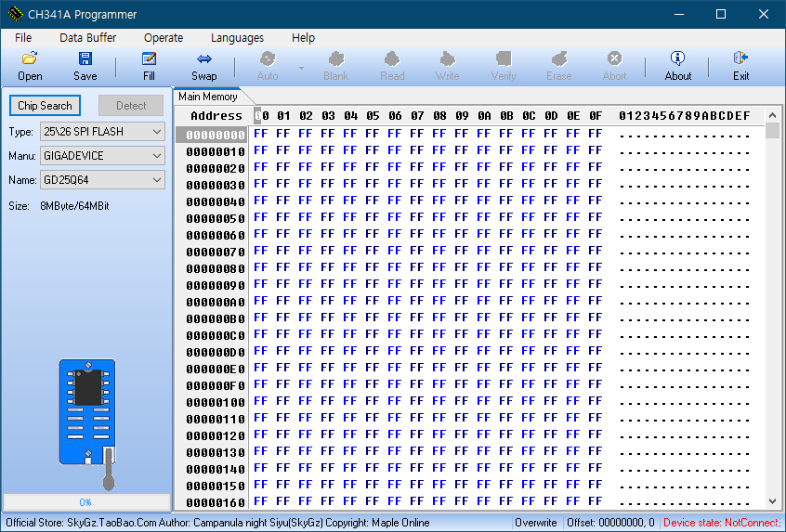
Task: Click last FF byte in row 00000050
Action: click(x=596, y=217)
